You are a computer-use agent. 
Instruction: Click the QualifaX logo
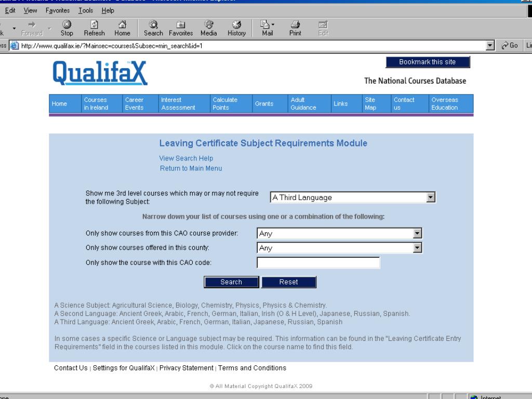tap(100, 73)
